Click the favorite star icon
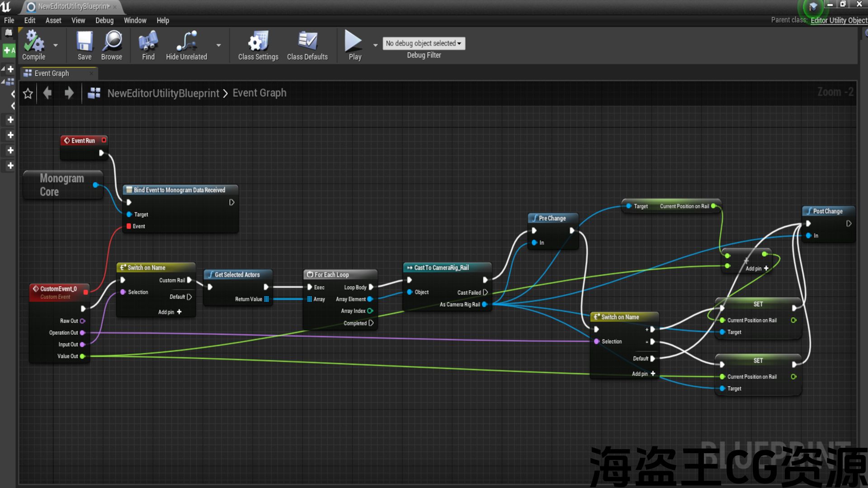 [28, 94]
